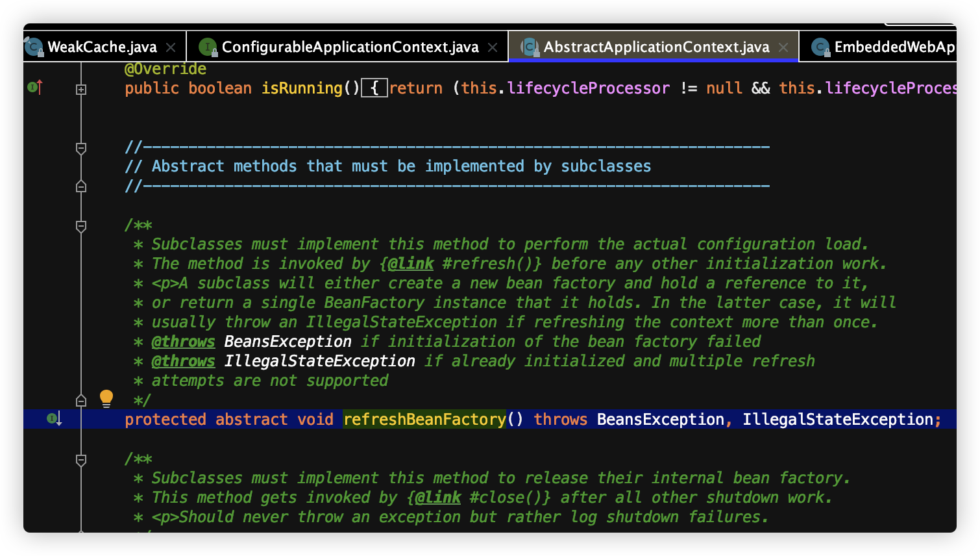Screen dimensions: 980x556
Task: Close the WeakCache.java tab
Action: click(x=171, y=47)
